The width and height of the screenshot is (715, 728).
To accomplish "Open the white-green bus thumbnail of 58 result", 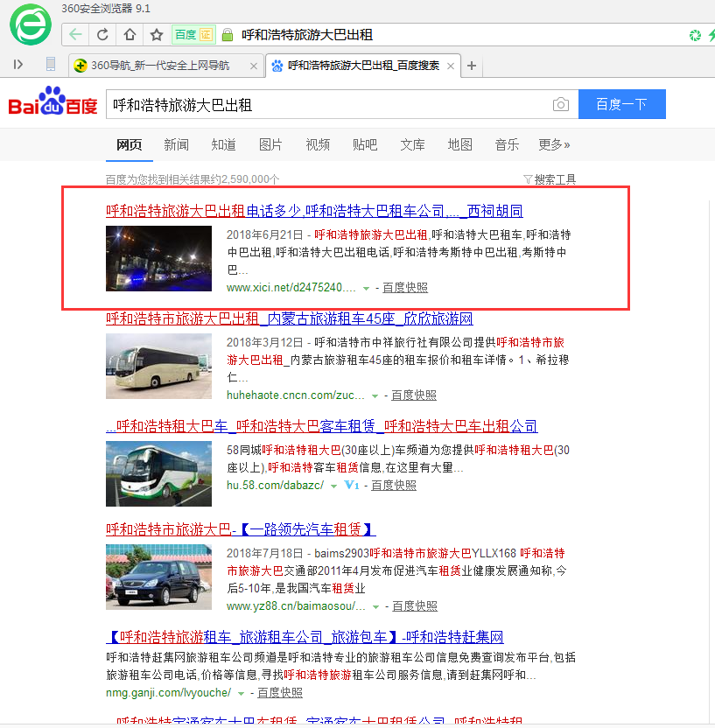I will [158, 474].
